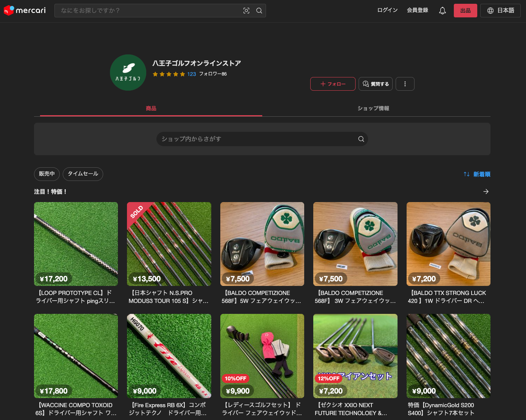
Task: Click in the ショップ内からさがす search field
Action: tap(257, 139)
